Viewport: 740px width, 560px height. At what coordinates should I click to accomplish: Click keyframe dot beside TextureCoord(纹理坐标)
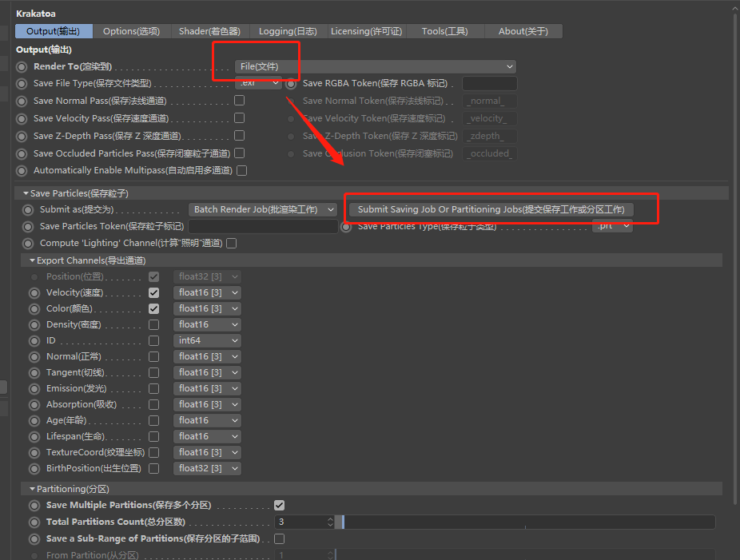34,453
